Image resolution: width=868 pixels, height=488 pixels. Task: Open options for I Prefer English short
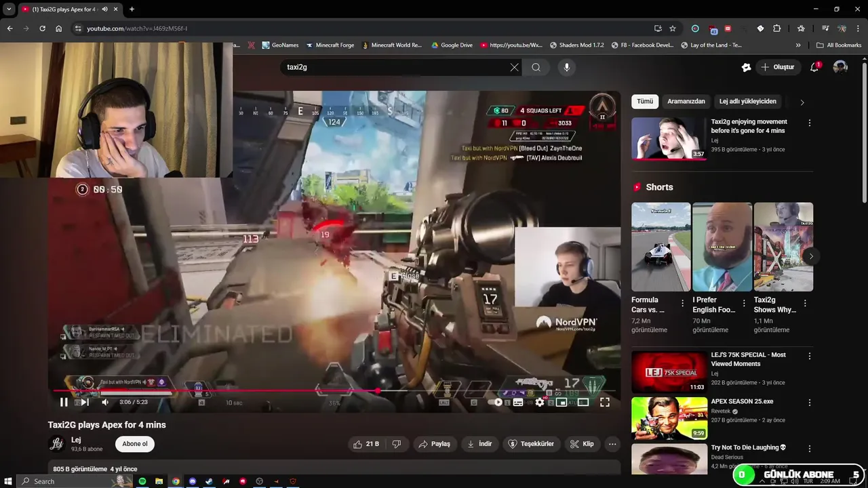(x=744, y=304)
